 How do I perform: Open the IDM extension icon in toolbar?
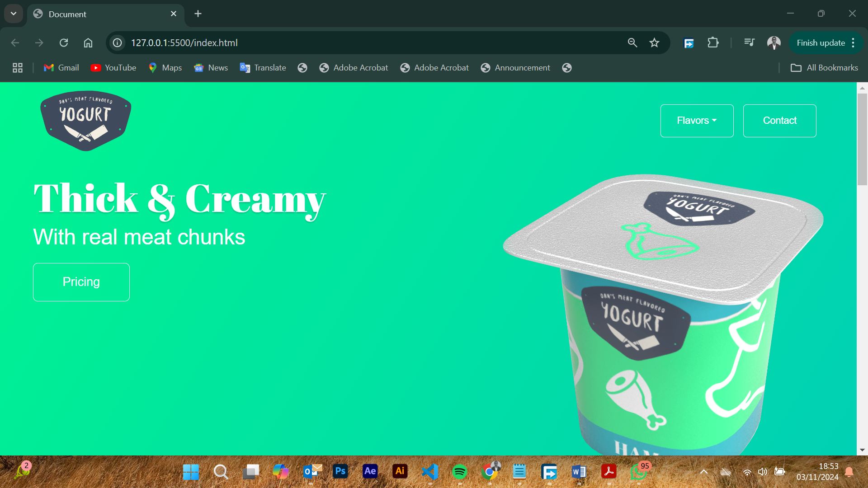tap(689, 43)
